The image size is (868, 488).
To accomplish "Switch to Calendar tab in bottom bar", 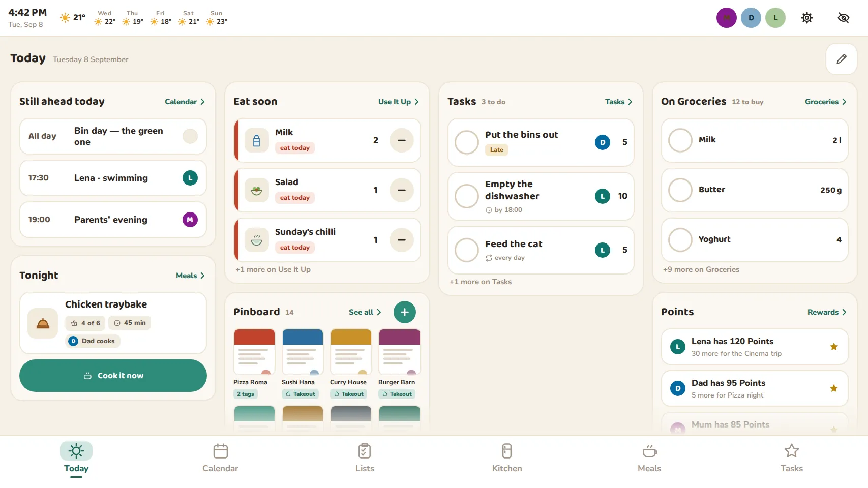I will tap(220, 458).
